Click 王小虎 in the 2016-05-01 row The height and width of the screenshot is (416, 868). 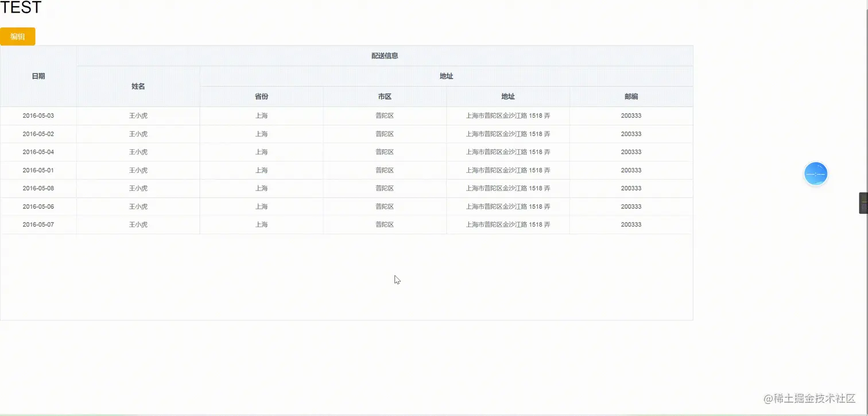pos(138,170)
